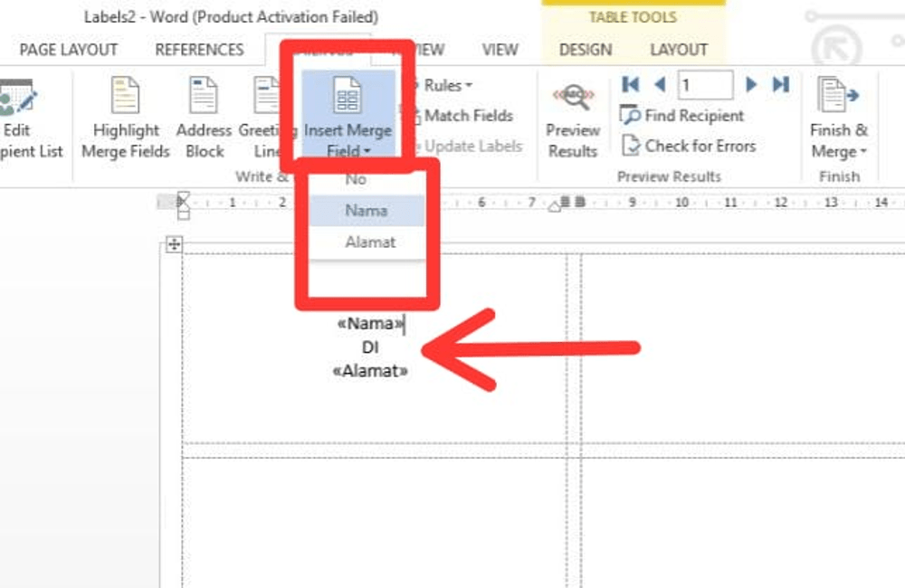Click the record number input field

pos(705,83)
